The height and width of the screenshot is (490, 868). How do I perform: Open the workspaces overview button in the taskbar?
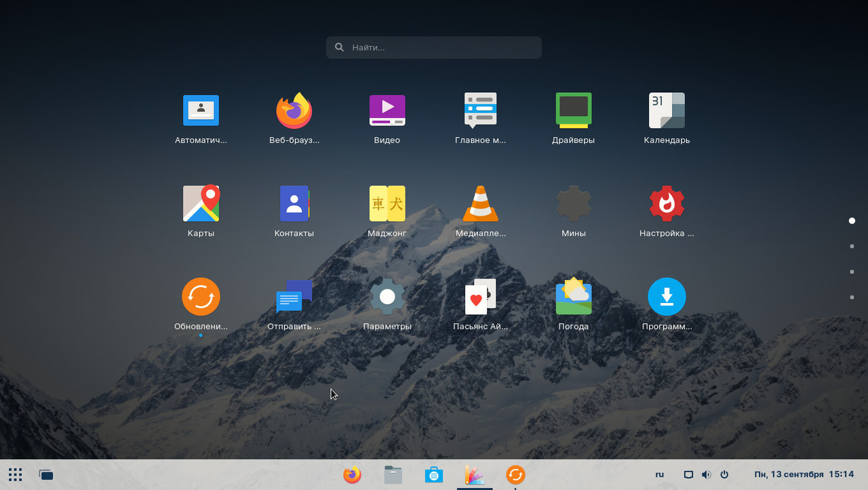pyautogui.click(x=46, y=474)
